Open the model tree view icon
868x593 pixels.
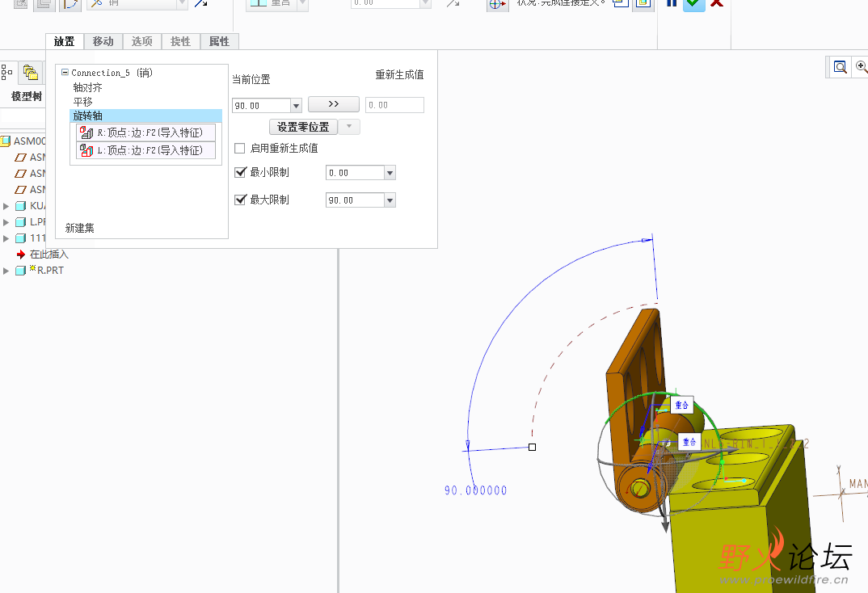click(7, 73)
